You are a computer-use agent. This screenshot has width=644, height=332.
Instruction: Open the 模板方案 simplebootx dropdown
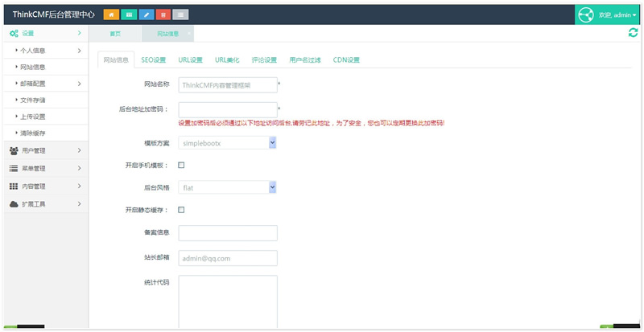[228, 143]
